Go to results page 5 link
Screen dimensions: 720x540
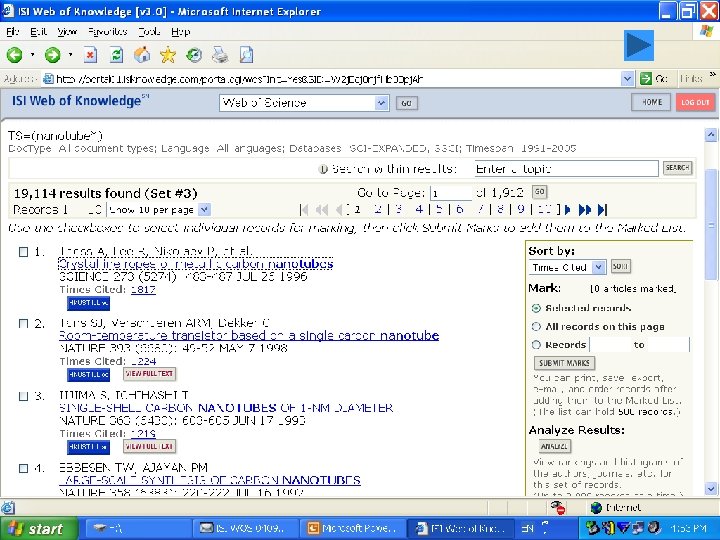[439, 210]
